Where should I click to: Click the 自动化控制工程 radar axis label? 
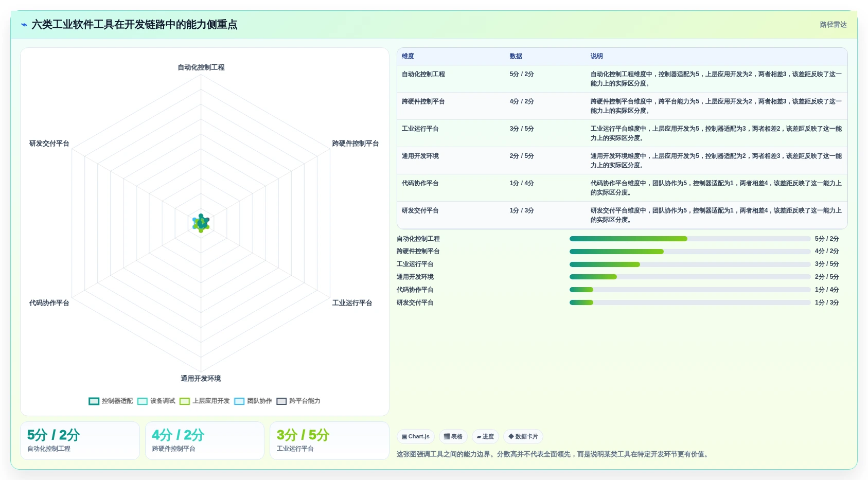click(x=201, y=67)
